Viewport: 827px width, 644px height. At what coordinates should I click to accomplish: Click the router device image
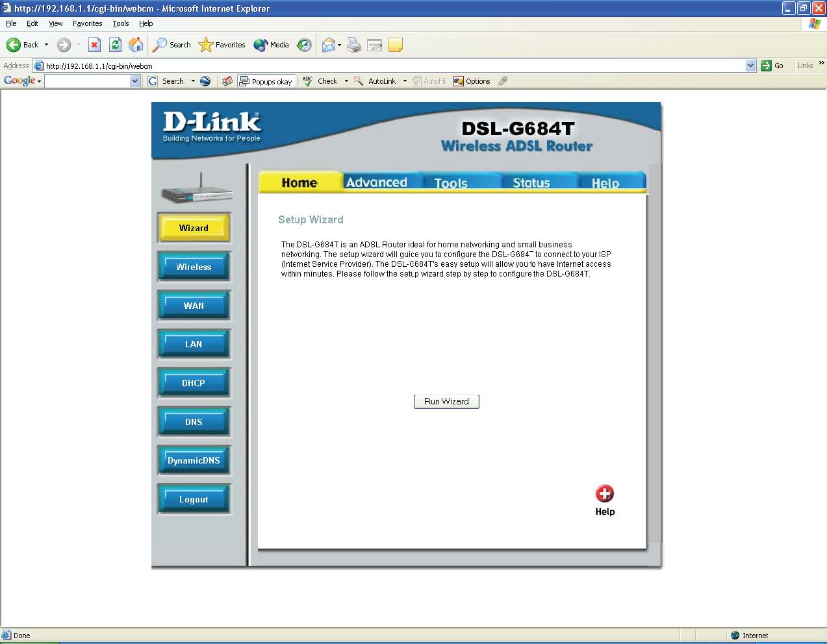click(x=197, y=189)
